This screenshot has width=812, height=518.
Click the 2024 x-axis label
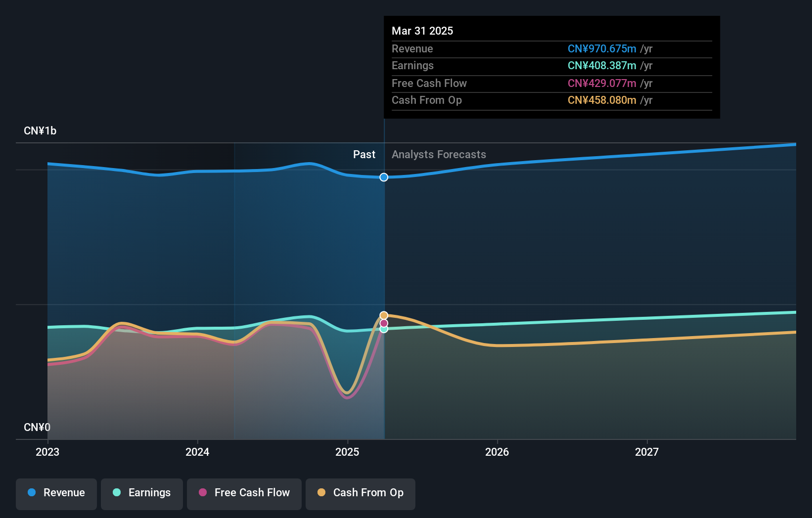[197, 452]
